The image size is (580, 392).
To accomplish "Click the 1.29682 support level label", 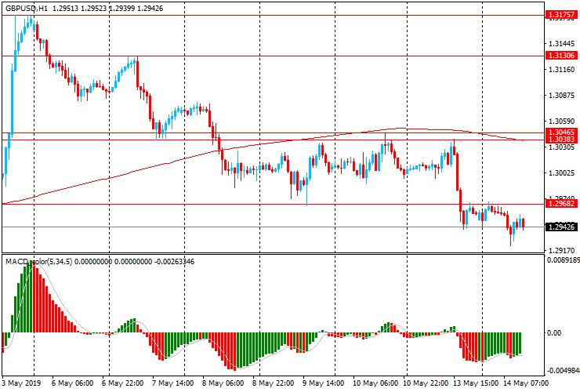I will (560, 204).
